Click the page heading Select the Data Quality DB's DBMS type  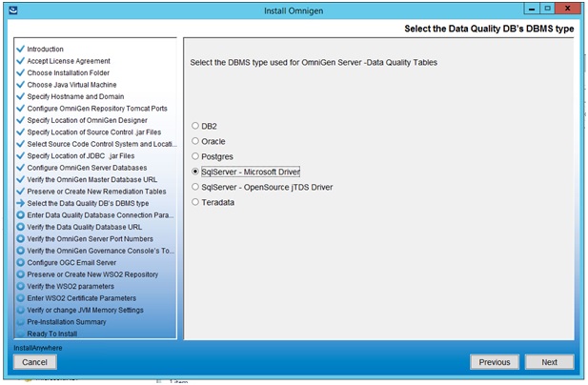(x=489, y=29)
